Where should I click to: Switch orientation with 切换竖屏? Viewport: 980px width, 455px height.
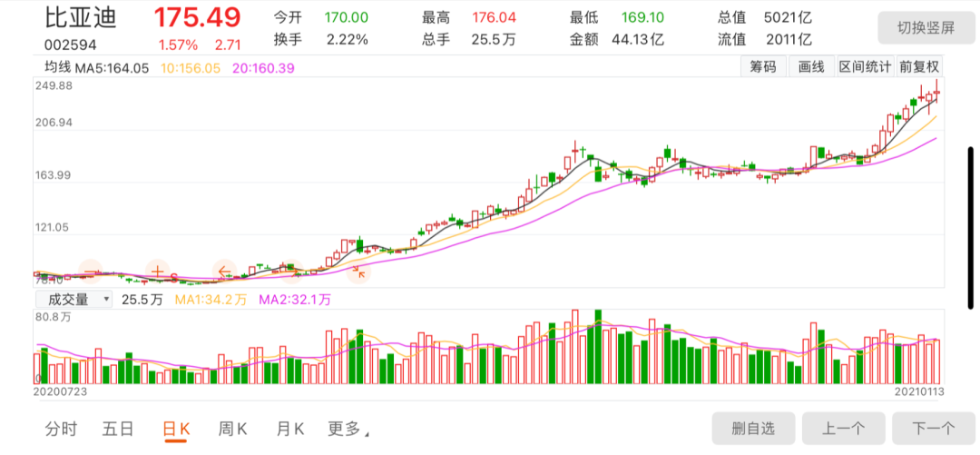coord(926,28)
